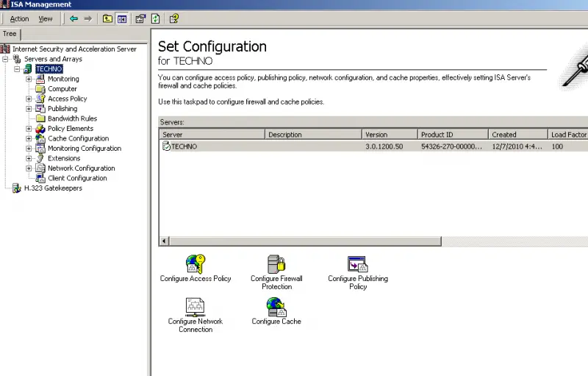Click the Publishing tree icon
Screen dimensions: 588x376
[x=40, y=109]
